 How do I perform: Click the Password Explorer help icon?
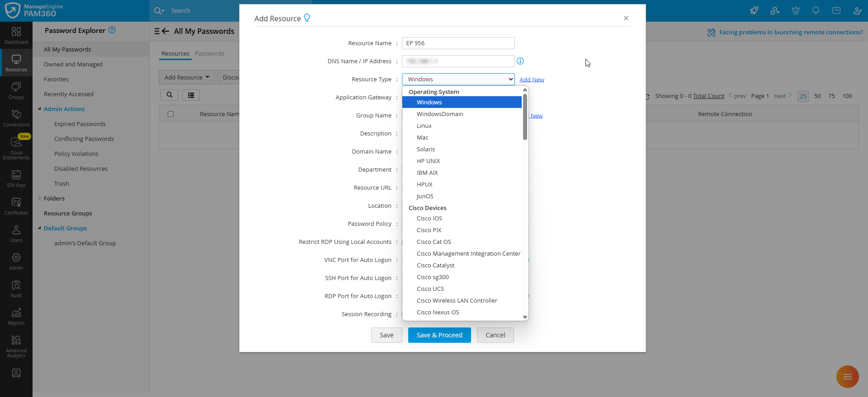click(x=112, y=30)
